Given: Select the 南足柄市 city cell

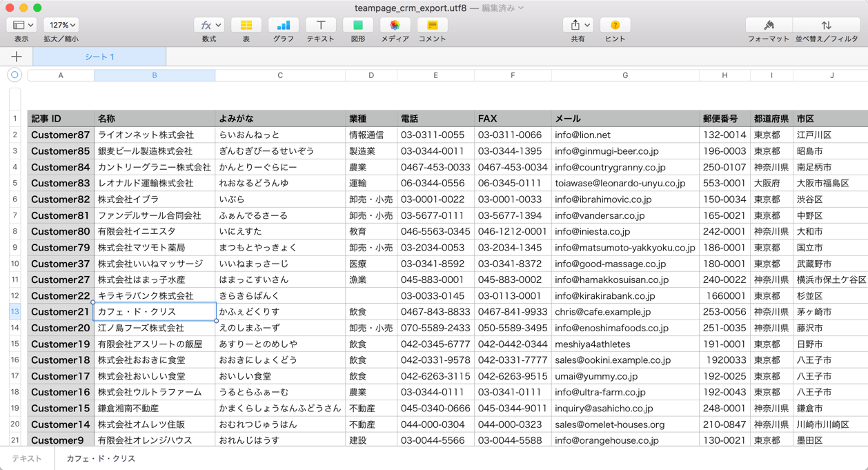Looking at the screenshot, I should click(831, 167).
